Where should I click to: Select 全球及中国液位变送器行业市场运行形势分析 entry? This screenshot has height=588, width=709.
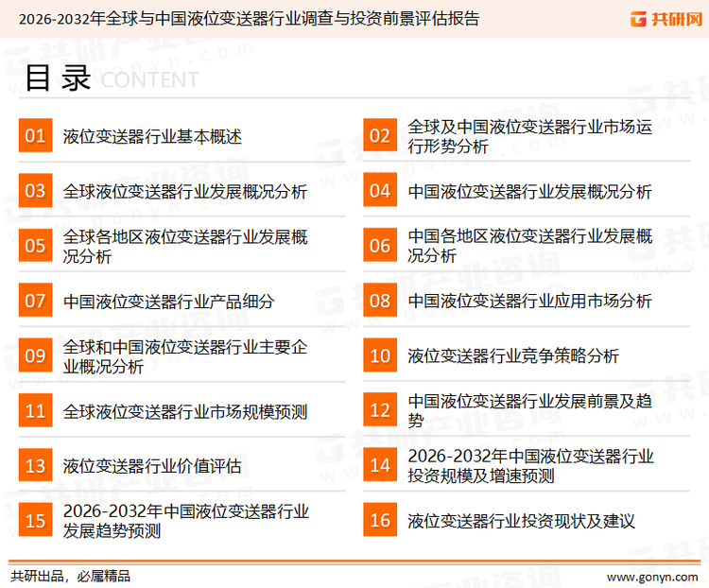point(530,136)
